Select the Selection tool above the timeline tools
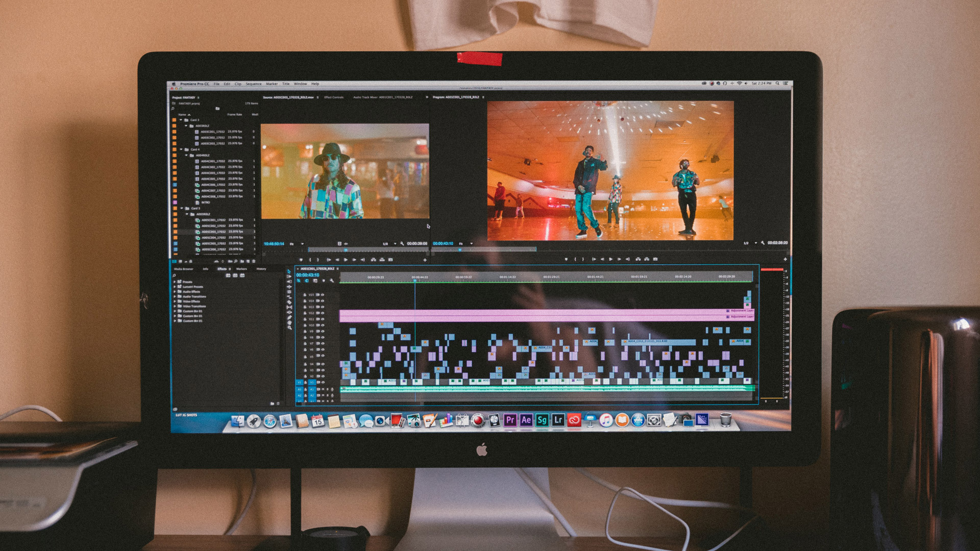Image resolution: width=980 pixels, height=551 pixels. point(289,272)
